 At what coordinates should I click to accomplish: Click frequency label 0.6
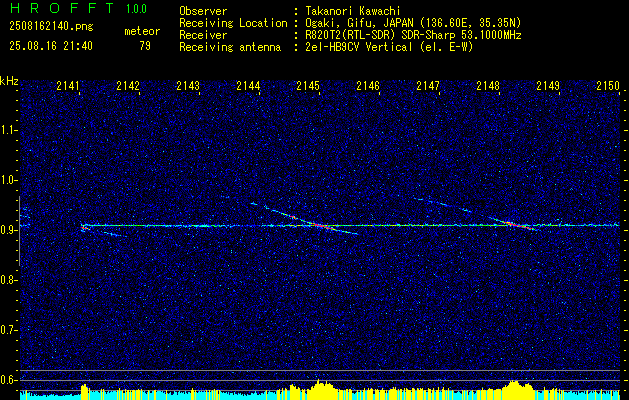9,380
